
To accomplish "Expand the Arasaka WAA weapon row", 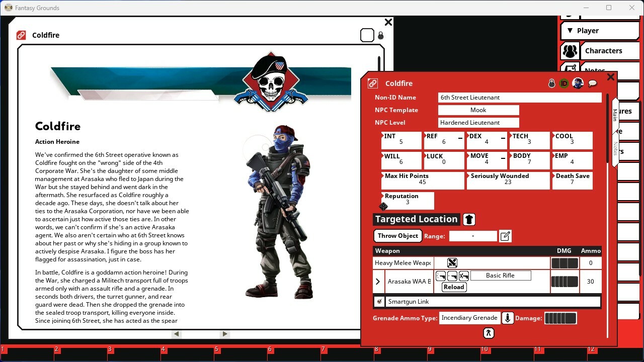I will point(378,282).
